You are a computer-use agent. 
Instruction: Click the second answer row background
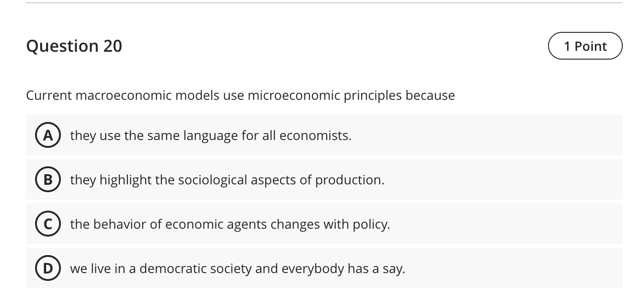tap(415, 179)
